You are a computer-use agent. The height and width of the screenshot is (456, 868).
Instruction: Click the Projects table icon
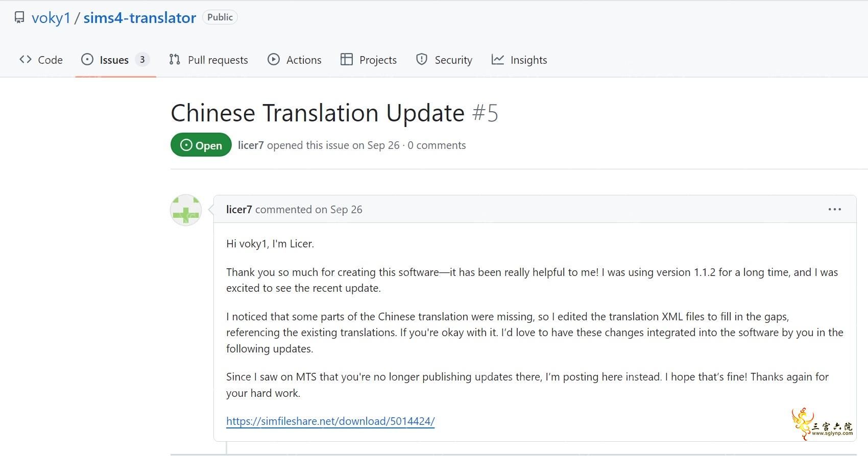(x=347, y=60)
